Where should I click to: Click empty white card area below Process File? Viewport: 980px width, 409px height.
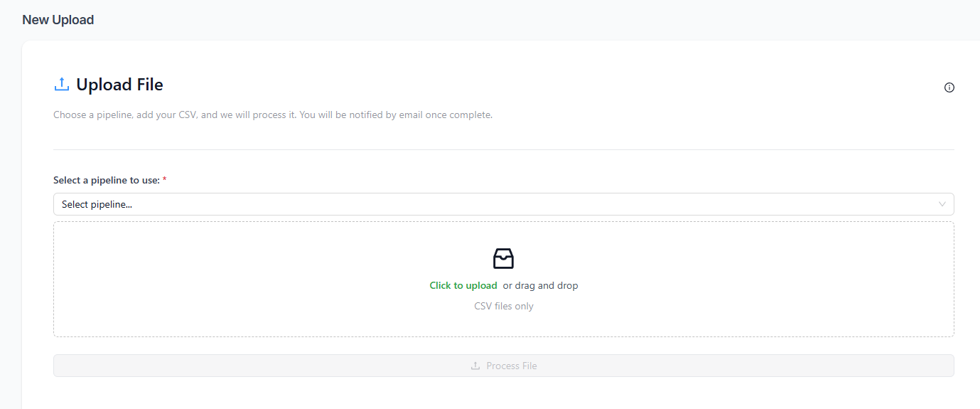coord(503,393)
